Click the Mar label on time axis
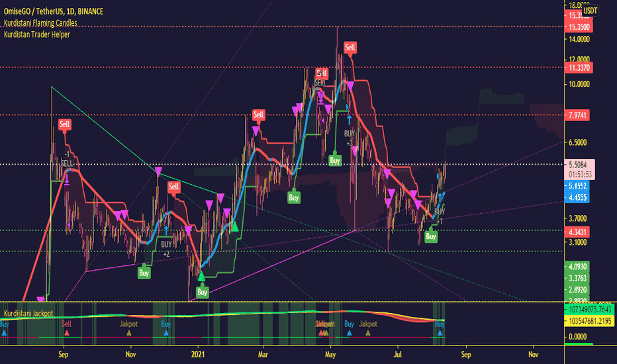 [x=263, y=355]
